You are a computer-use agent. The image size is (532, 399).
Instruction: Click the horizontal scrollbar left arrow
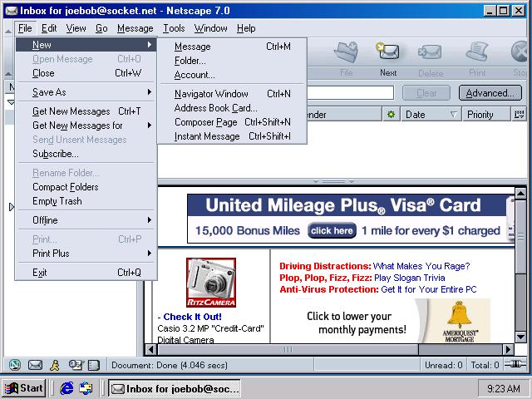click(151, 349)
